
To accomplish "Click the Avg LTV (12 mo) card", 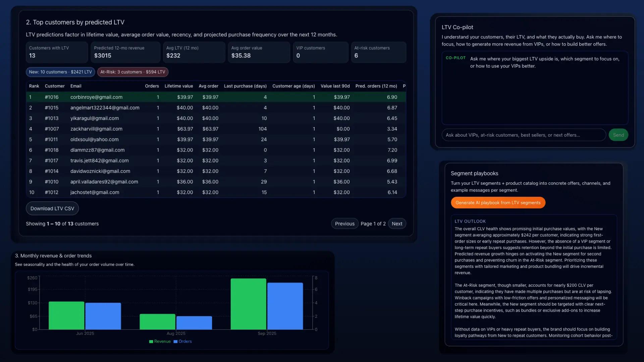I will point(194,52).
